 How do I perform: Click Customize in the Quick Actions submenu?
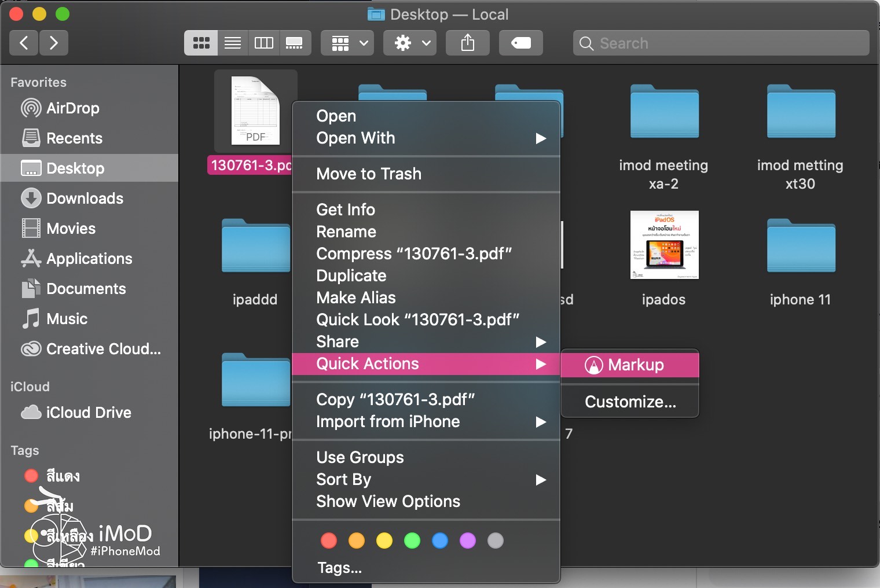click(x=629, y=402)
